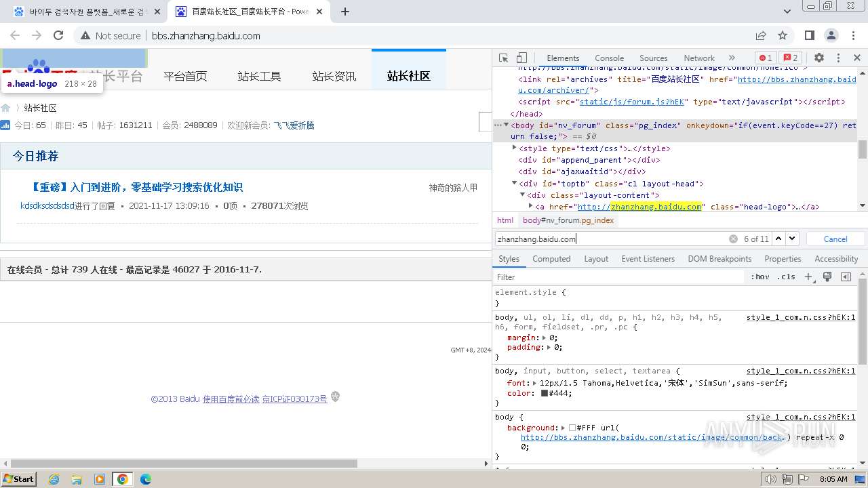Switch to the Network tab
Image resolution: width=868 pixels, height=488 pixels.
coord(699,58)
